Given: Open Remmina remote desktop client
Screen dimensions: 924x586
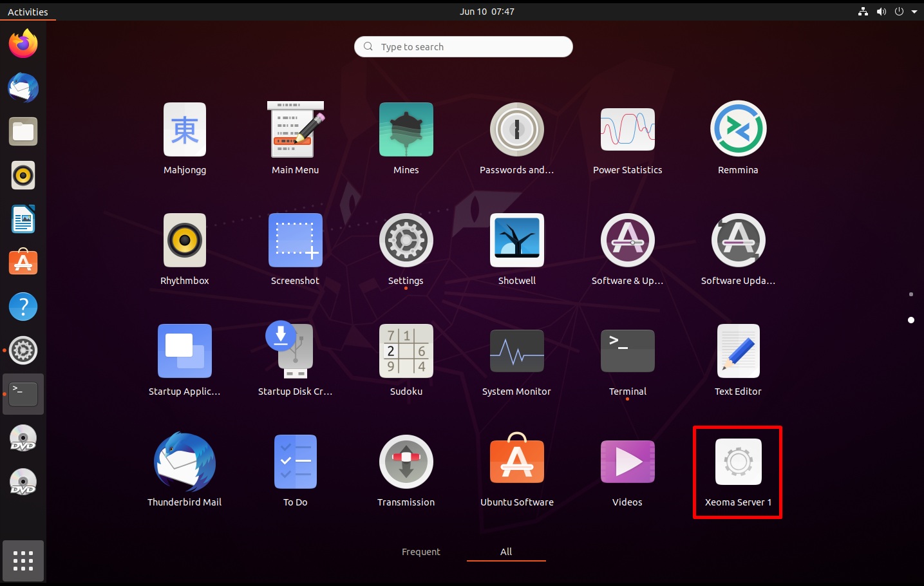Looking at the screenshot, I should 739,138.
